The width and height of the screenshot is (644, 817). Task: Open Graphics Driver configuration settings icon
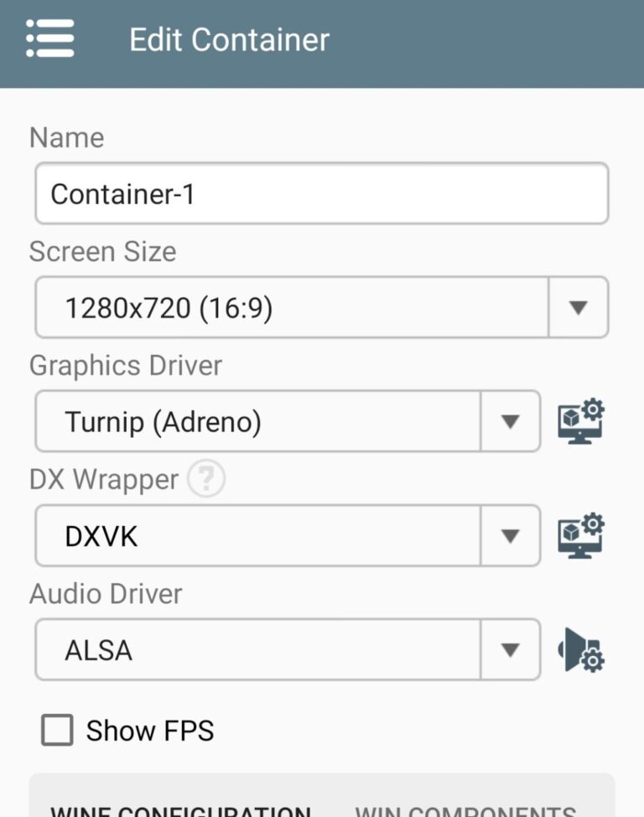click(x=580, y=422)
